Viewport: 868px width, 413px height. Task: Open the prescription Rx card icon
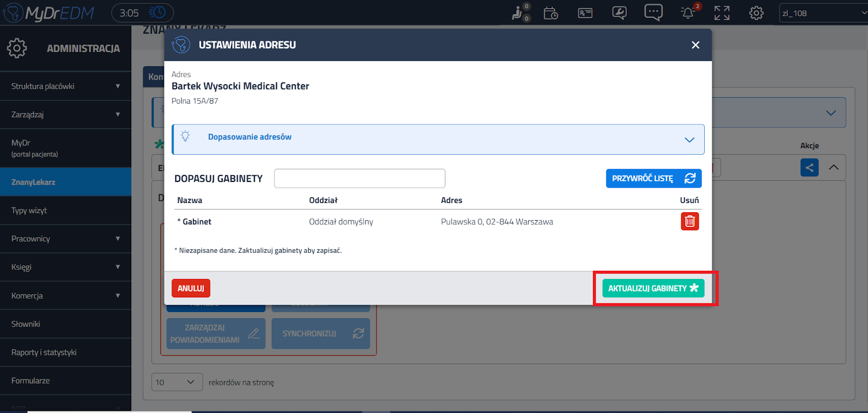pos(585,13)
